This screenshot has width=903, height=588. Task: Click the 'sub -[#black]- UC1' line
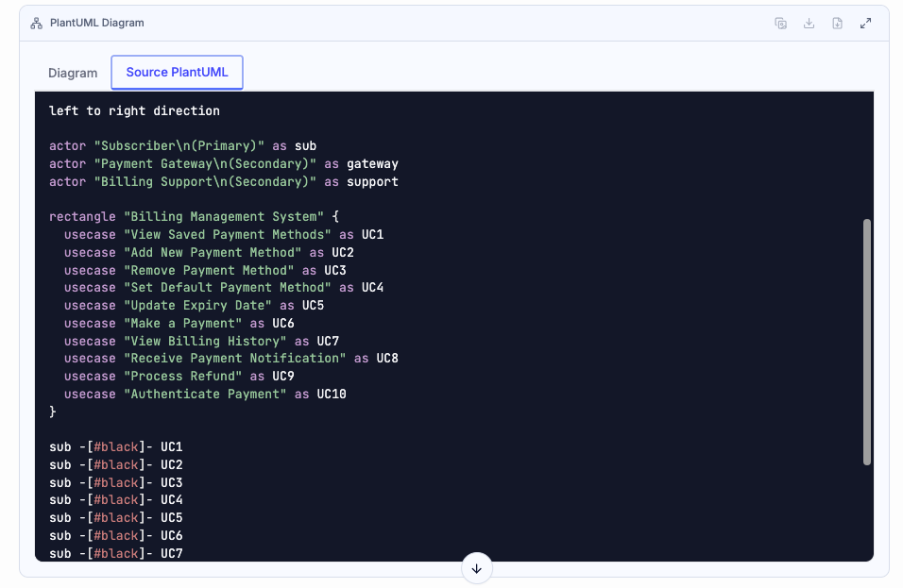pos(116,447)
